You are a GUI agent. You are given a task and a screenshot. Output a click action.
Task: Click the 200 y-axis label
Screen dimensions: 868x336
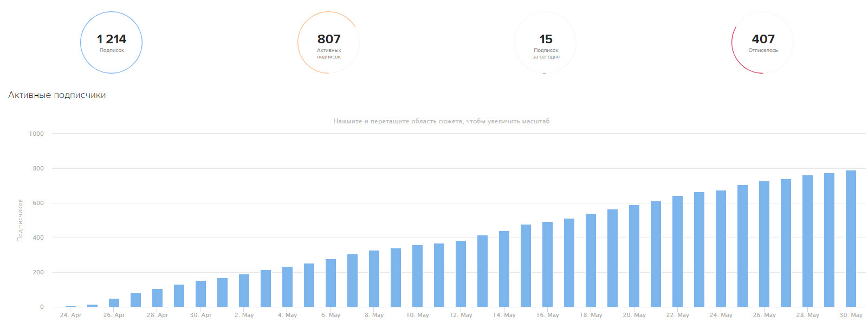38,272
